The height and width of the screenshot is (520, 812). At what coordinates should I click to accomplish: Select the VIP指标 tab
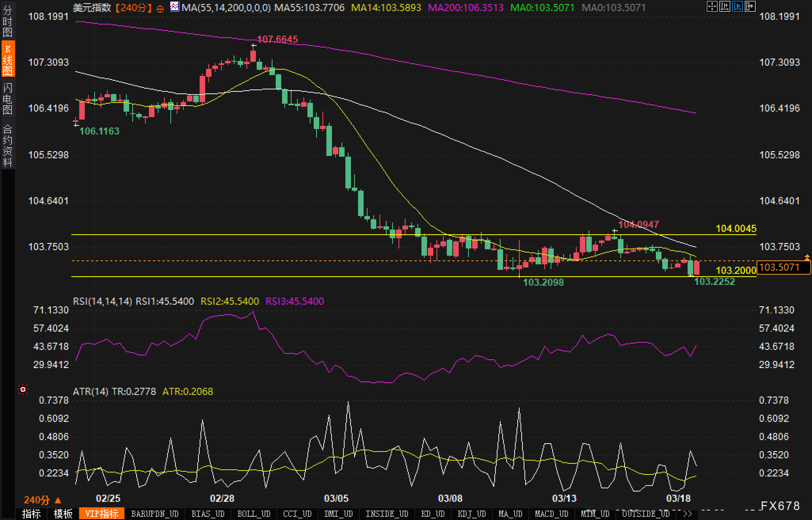(102, 514)
